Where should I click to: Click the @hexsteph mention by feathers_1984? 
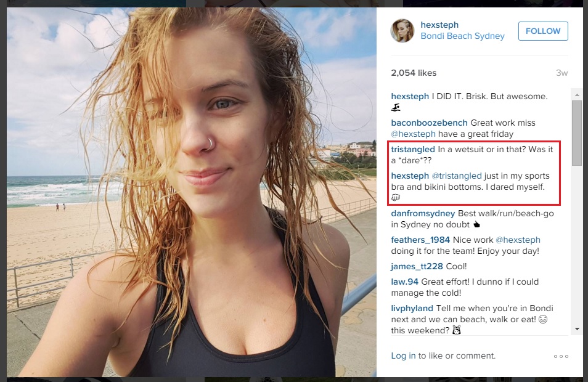(518, 240)
